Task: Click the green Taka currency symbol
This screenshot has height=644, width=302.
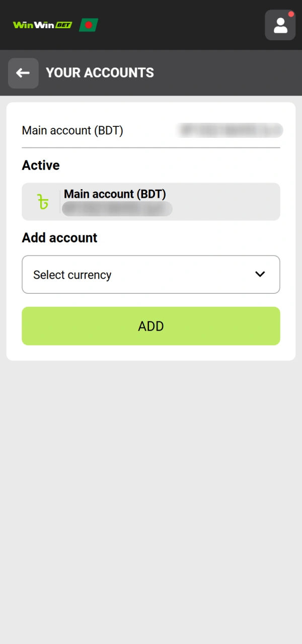Action: click(43, 202)
